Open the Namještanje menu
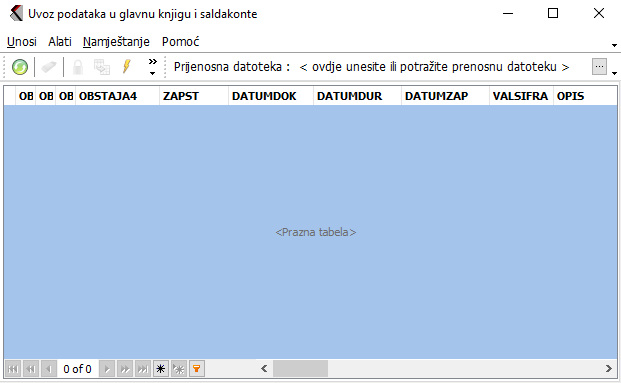This screenshot has height=383, width=621. click(x=116, y=42)
